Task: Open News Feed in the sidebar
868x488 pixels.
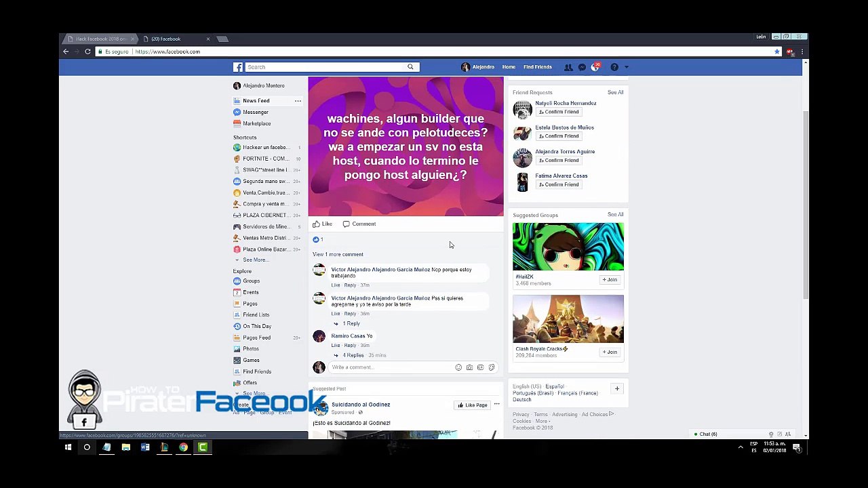Action: click(256, 101)
